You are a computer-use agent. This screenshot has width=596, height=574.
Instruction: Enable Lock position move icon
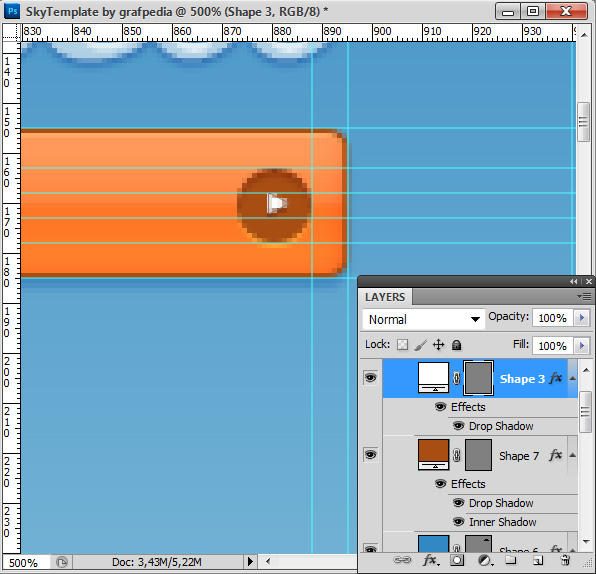coord(438,345)
